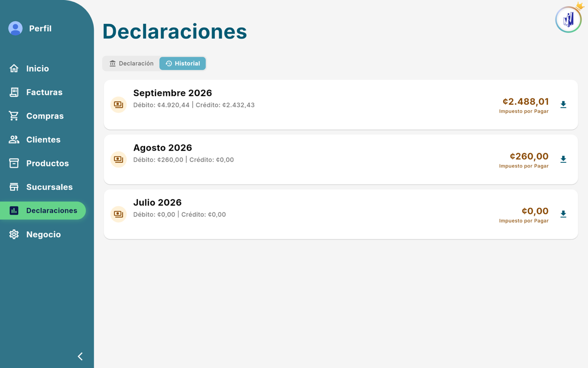Click the Negocio gear icon
This screenshot has width=588, height=368.
point(14,234)
